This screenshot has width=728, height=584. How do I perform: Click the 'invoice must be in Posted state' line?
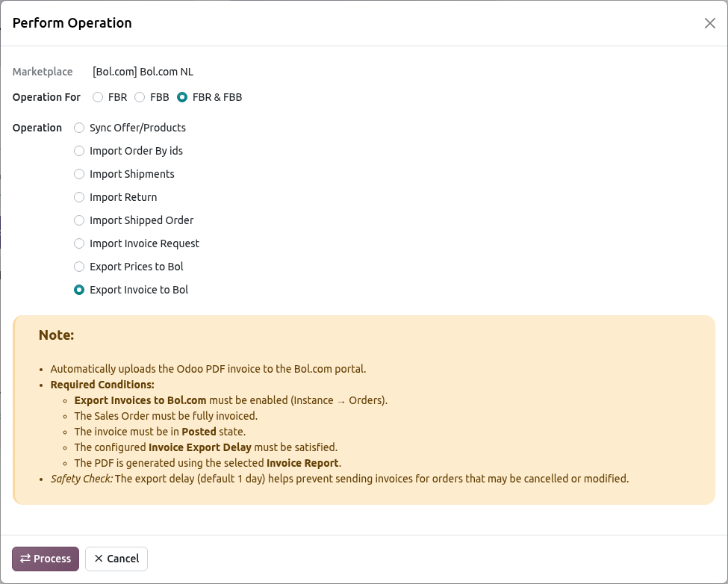[x=160, y=432]
